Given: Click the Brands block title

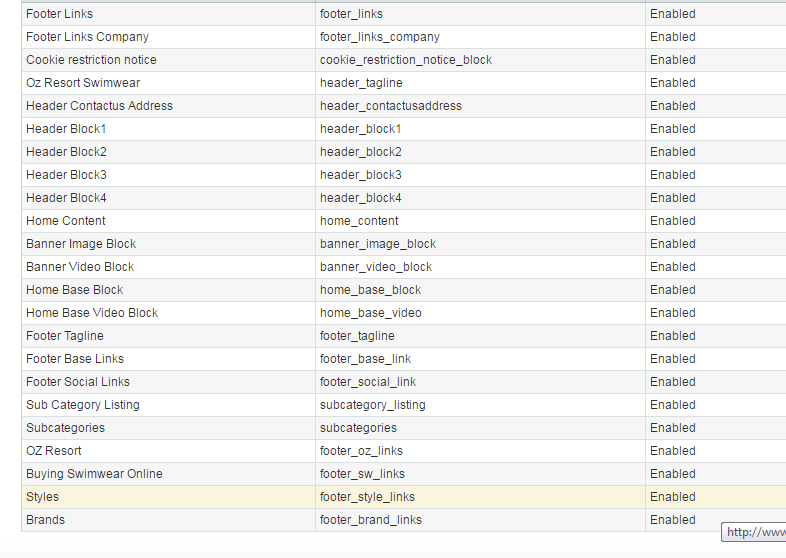Looking at the screenshot, I should point(45,520).
